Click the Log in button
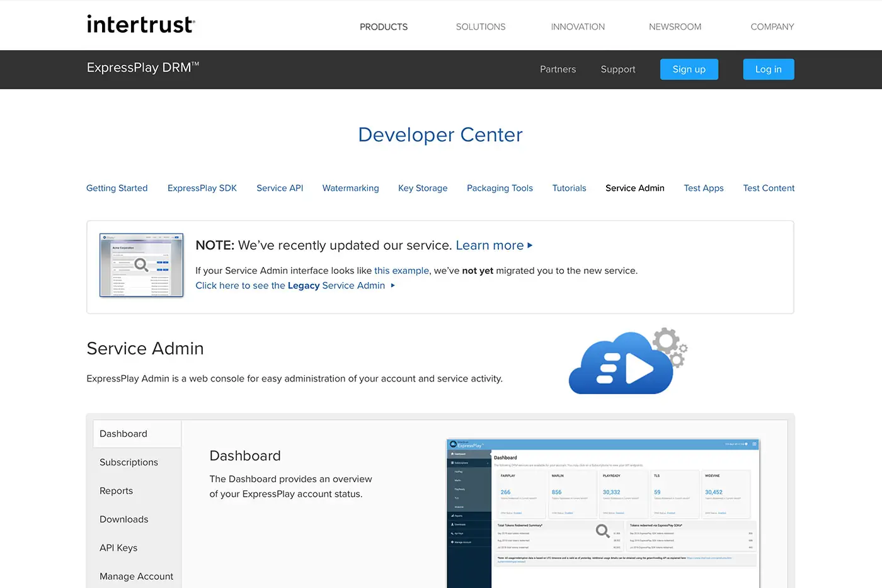Screen dimensions: 882x588 [x=769, y=69]
